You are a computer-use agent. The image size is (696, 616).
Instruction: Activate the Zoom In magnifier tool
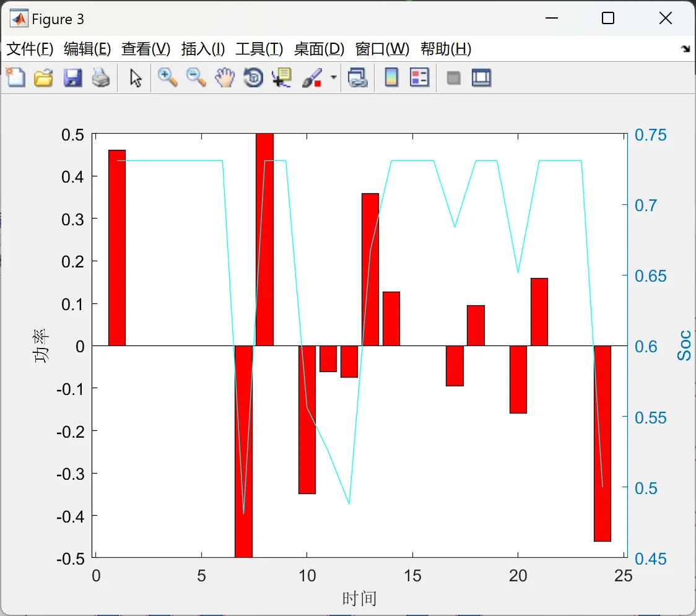coord(168,77)
